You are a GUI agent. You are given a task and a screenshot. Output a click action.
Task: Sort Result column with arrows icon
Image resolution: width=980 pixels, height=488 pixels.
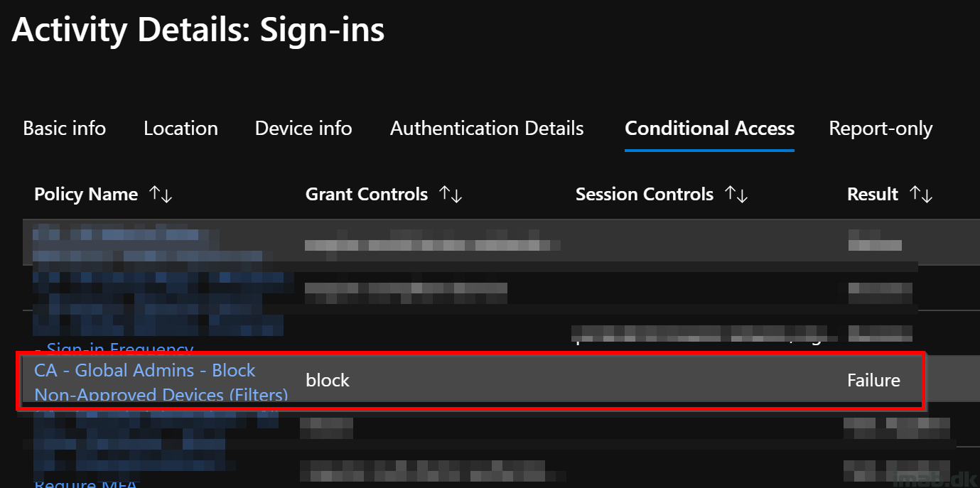[x=922, y=195]
